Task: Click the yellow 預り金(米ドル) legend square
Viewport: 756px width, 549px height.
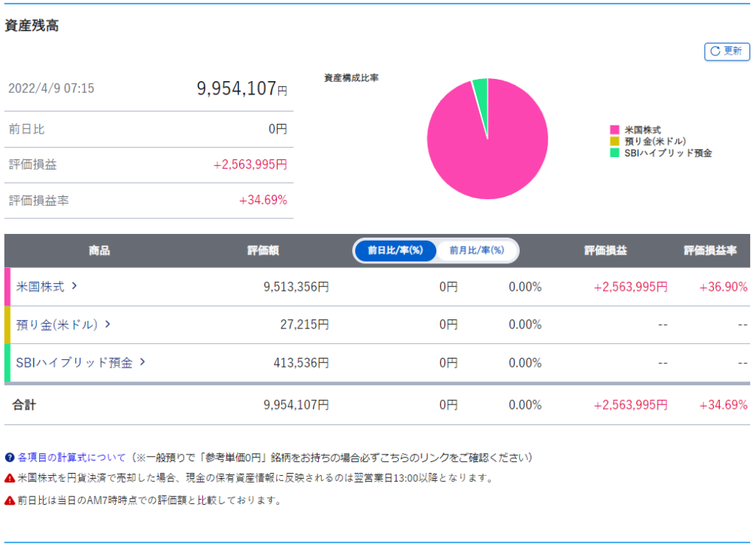Action: (614, 141)
